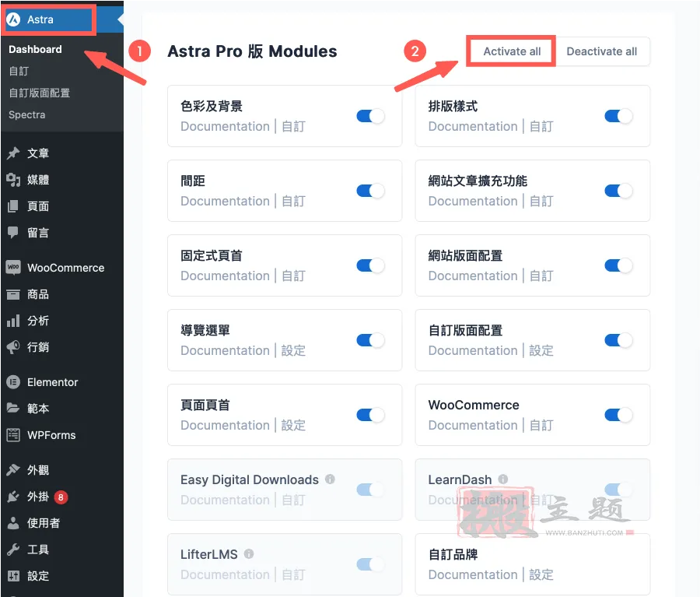Open Documentation link for 色彩及背景
This screenshot has width=700, height=597.
225,126
